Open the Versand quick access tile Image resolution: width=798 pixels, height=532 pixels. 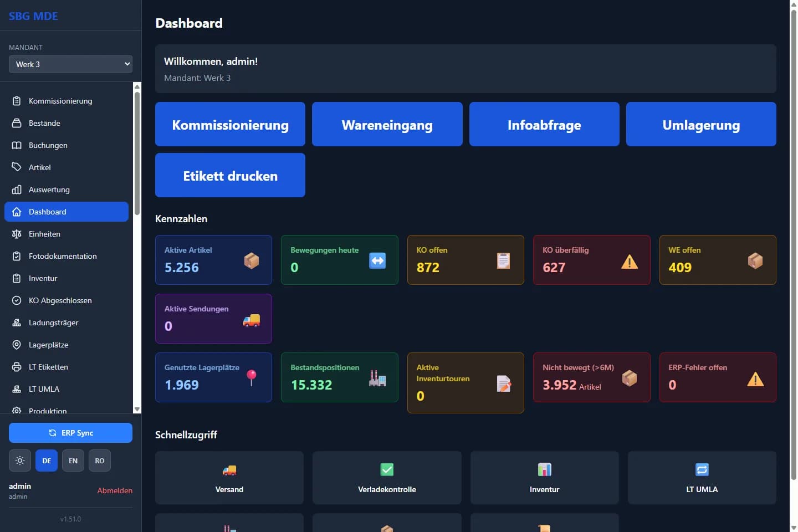click(x=229, y=478)
